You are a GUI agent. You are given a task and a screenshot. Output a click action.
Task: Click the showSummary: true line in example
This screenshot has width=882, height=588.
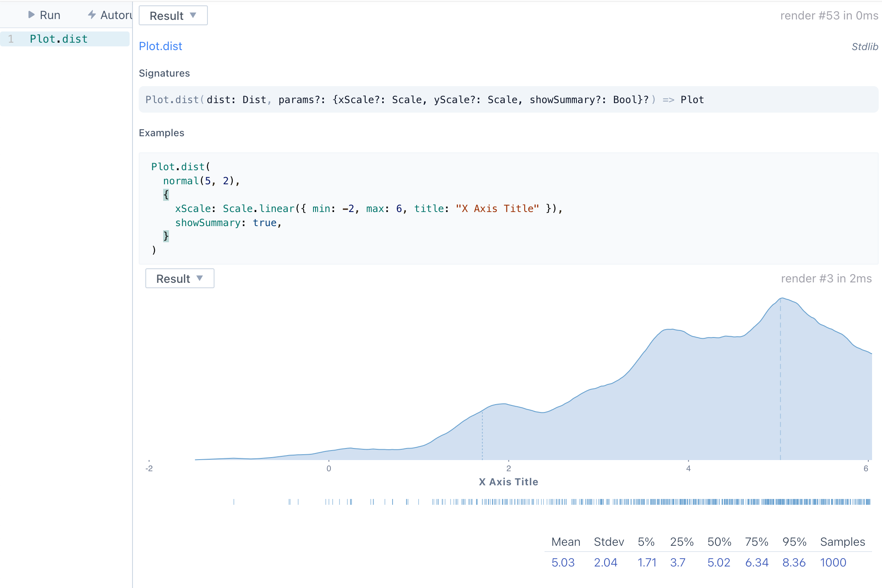[x=228, y=223]
